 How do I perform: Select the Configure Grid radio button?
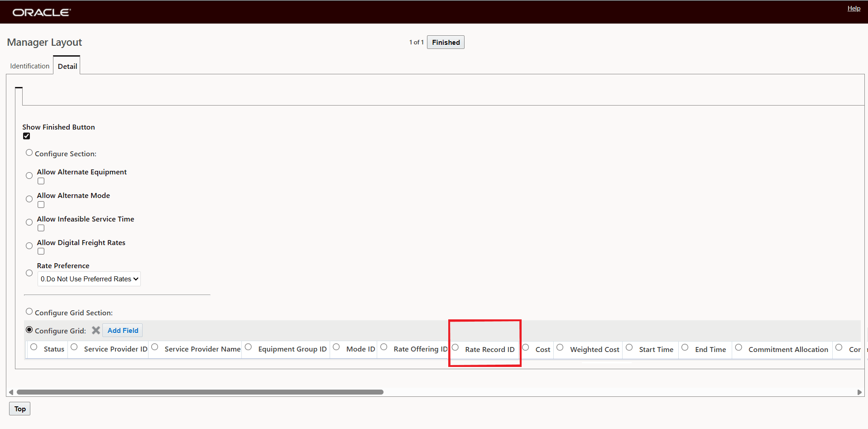click(x=29, y=330)
